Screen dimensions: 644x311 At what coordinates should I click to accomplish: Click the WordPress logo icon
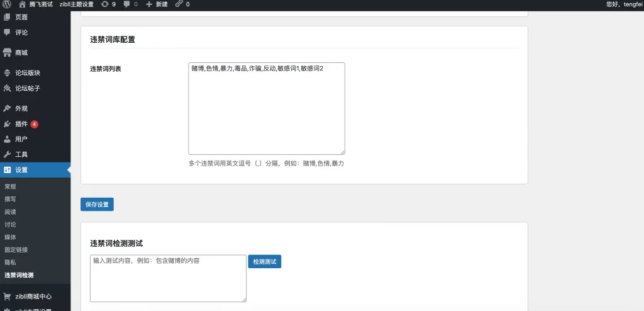7,4
